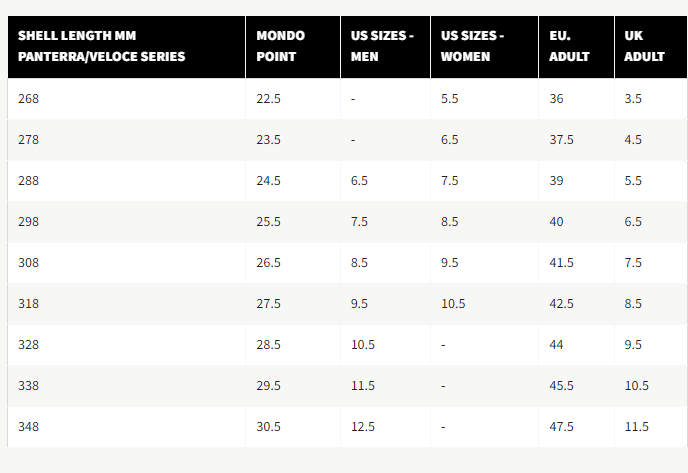Select the EU size 41.5 cell
This screenshot has width=688, height=473.
(x=562, y=263)
